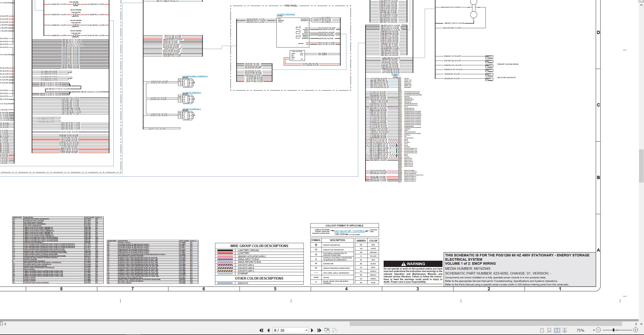Go to the previous page
The image size is (644, 335).
pos(268,330)
